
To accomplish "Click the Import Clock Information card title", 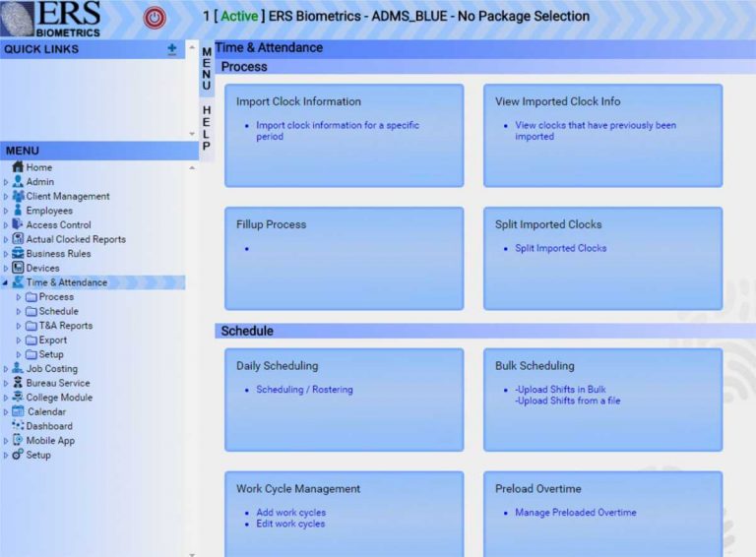I will point(298,101).
